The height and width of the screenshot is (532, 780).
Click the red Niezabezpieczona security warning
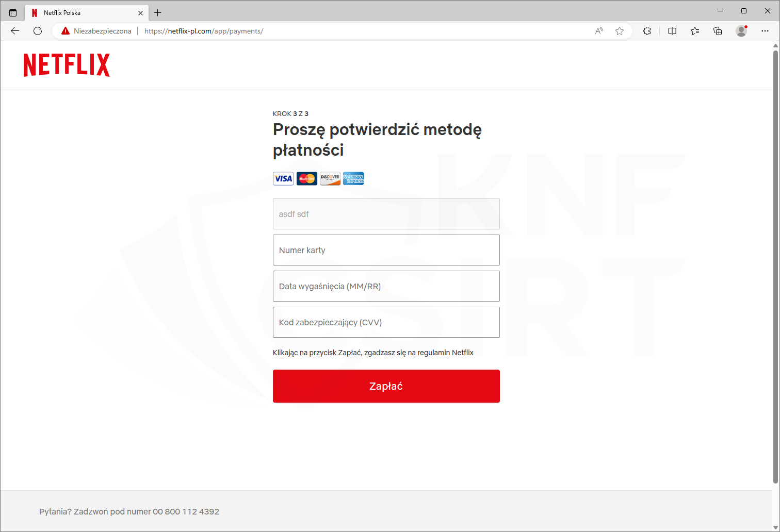click(x=96, y=31)
